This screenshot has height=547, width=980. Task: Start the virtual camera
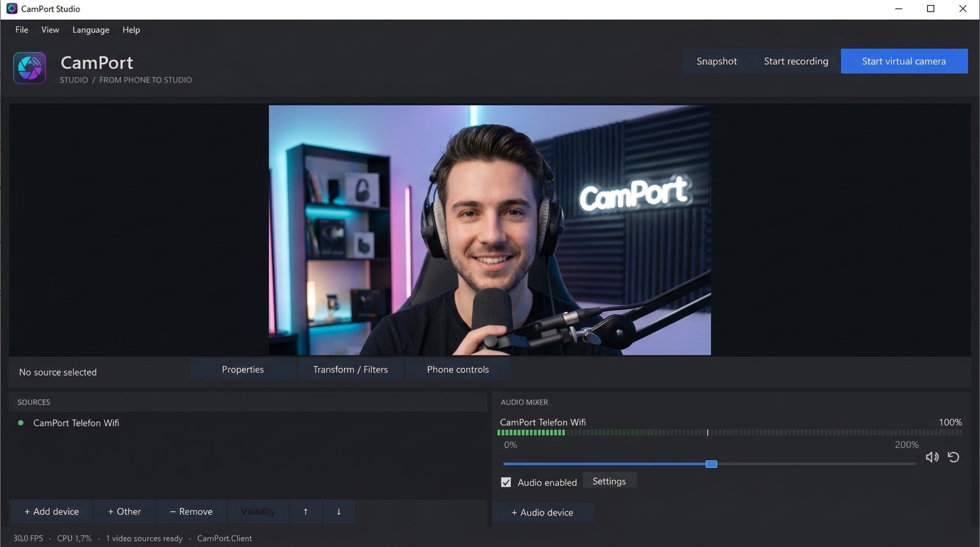point(904,61)
